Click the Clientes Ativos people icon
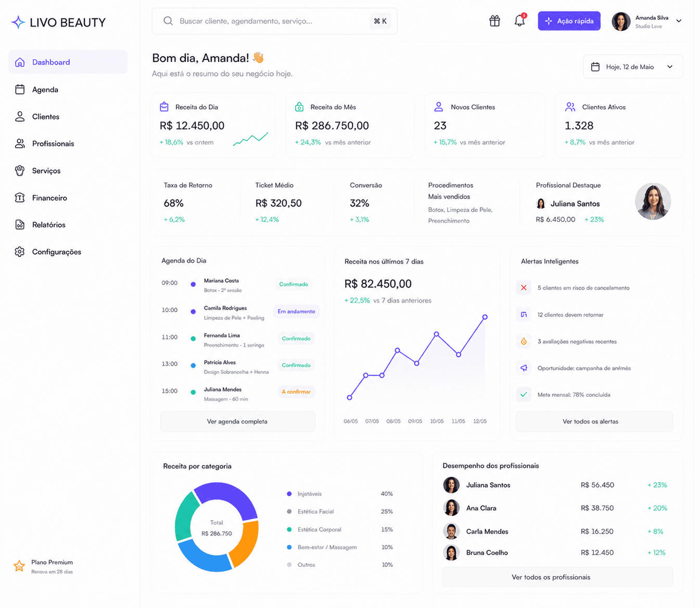The image size is (700, 608). 570,107
